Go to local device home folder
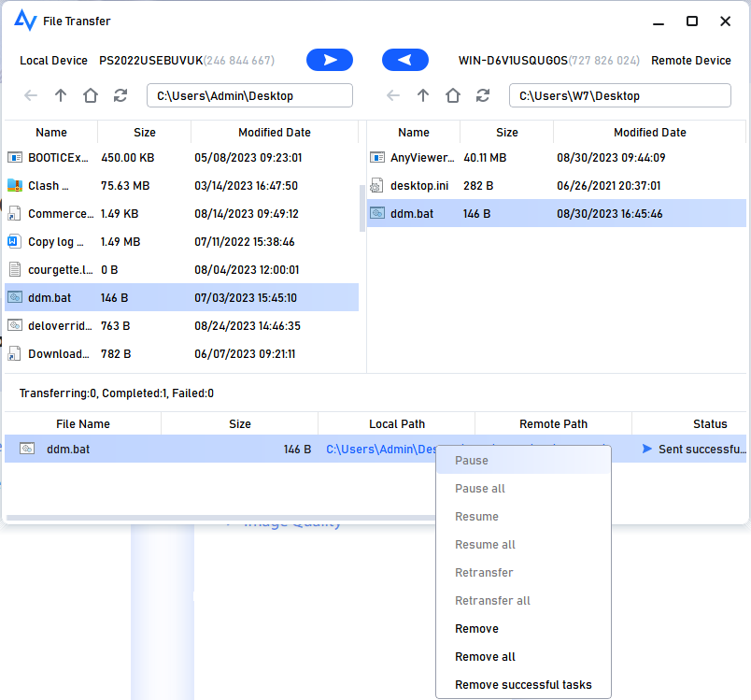The height and width of the screenshot is (700, 751). (x=90, y=96)
